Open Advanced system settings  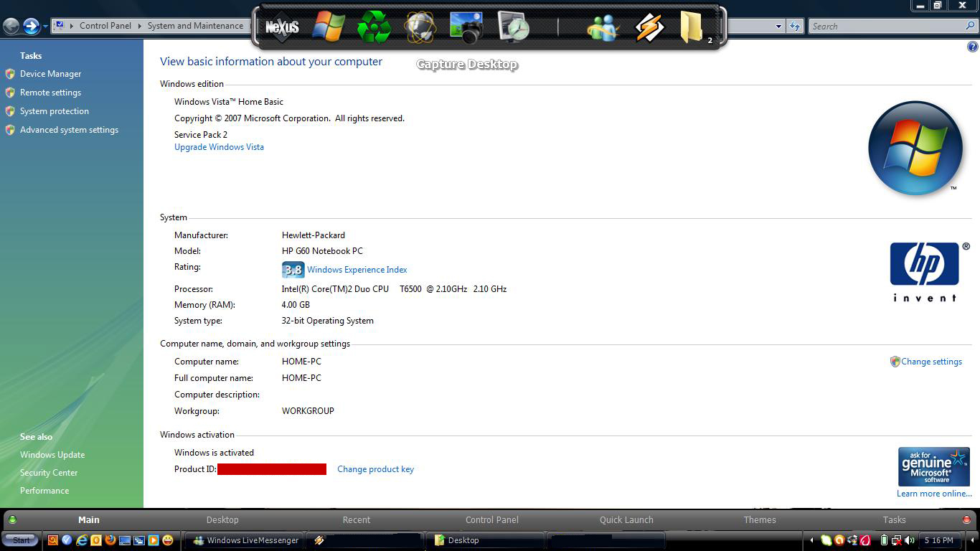point(69,130)
